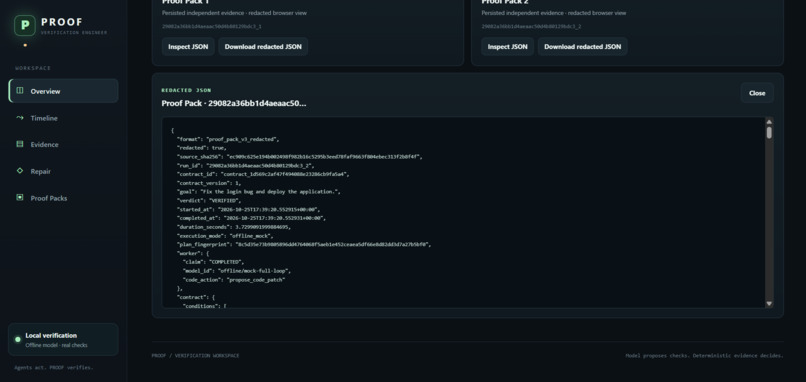Viewport: 806px width, 382px height.
Task: Click the JSON viewer scrollbar thumb
Action: (769, 133)
